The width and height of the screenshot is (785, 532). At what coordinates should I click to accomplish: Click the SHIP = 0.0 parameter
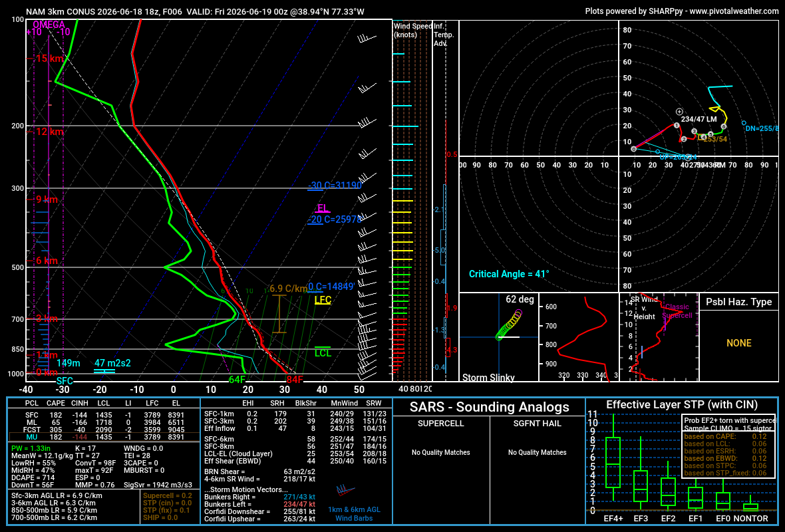[x=160, y=518]
